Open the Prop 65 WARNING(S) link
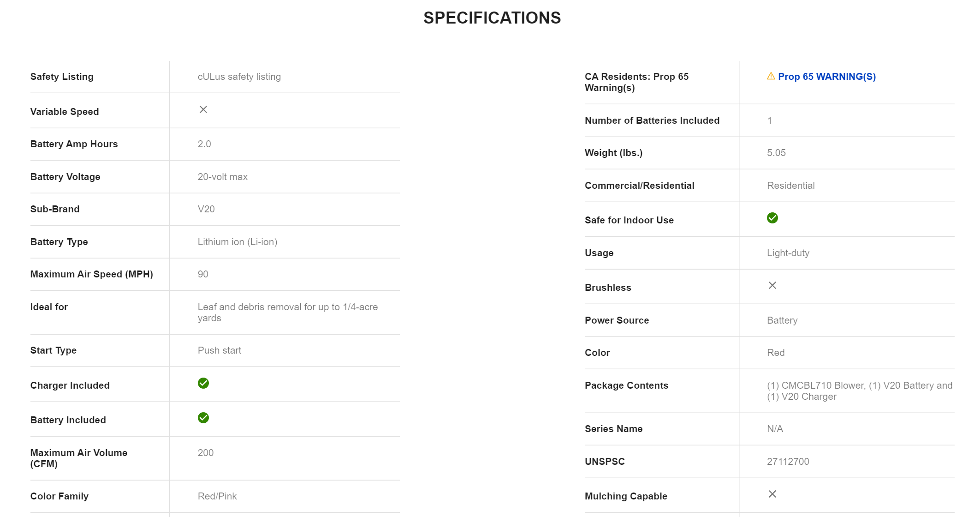 click(826, 77)
